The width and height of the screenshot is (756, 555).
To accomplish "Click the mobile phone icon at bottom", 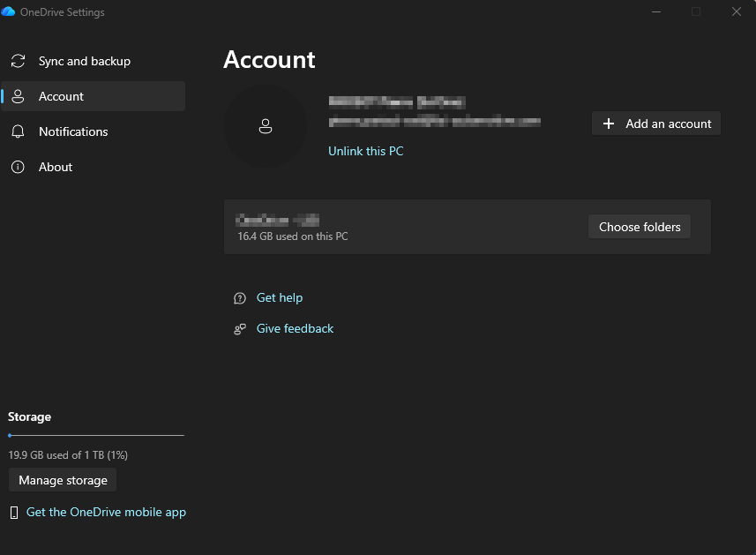I will tap(14, 513).
